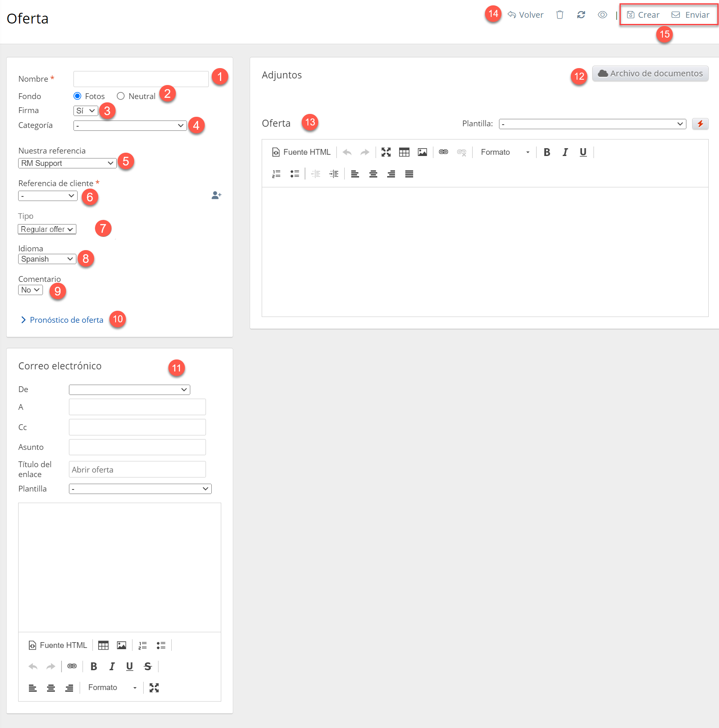Click the Archivo de documentos button
The width and height of the screenshot is (719, 728).
click(650, 73)
